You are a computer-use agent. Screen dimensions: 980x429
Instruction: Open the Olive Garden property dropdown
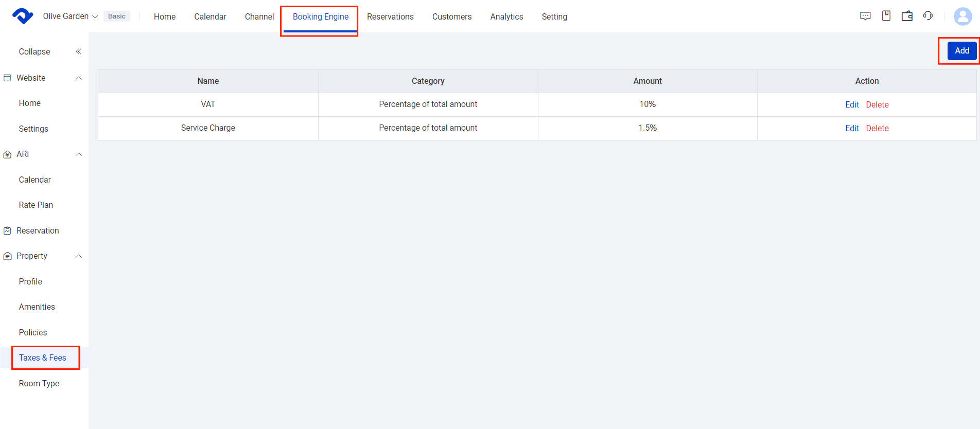[x=70, y=16]
